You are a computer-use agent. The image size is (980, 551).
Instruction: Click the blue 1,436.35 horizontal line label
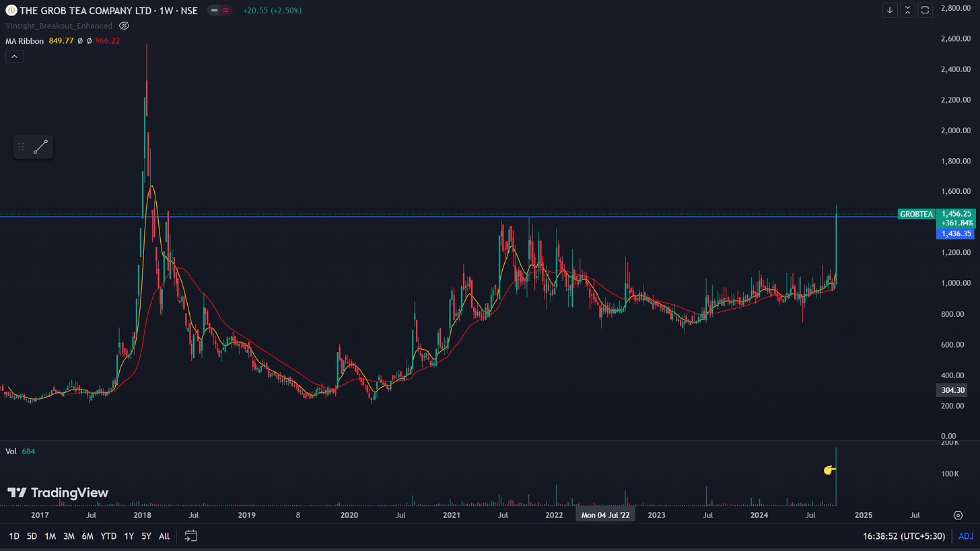click(x=955, y=233)
